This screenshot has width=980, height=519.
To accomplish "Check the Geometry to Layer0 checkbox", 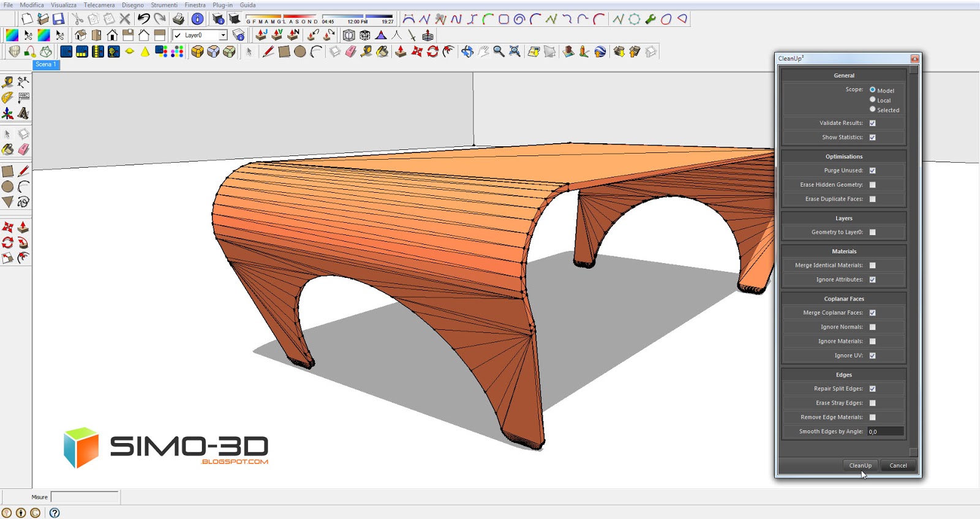I will click(x=872, y=232).
